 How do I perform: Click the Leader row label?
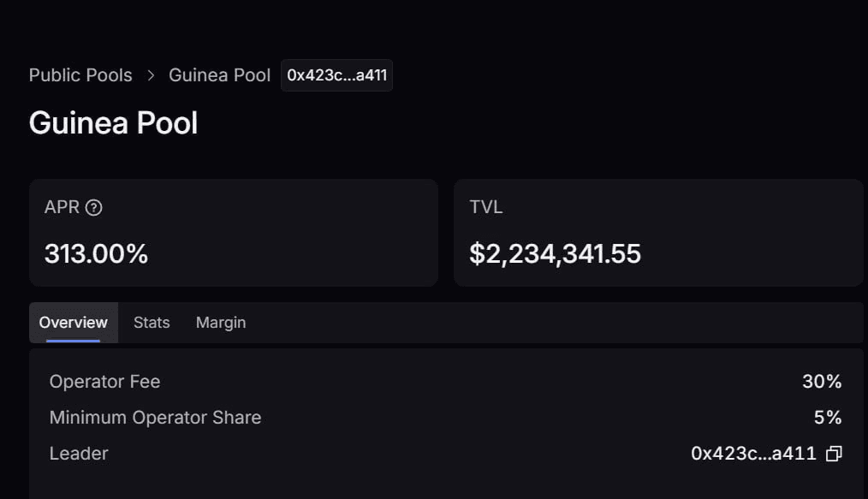pyautogui.click(x=79, y=454)
